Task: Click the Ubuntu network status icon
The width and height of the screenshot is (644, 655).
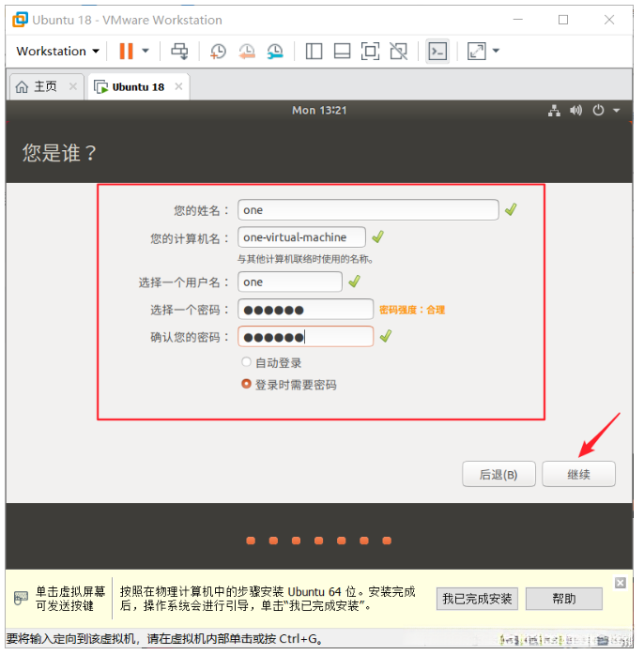Action: 554,111
